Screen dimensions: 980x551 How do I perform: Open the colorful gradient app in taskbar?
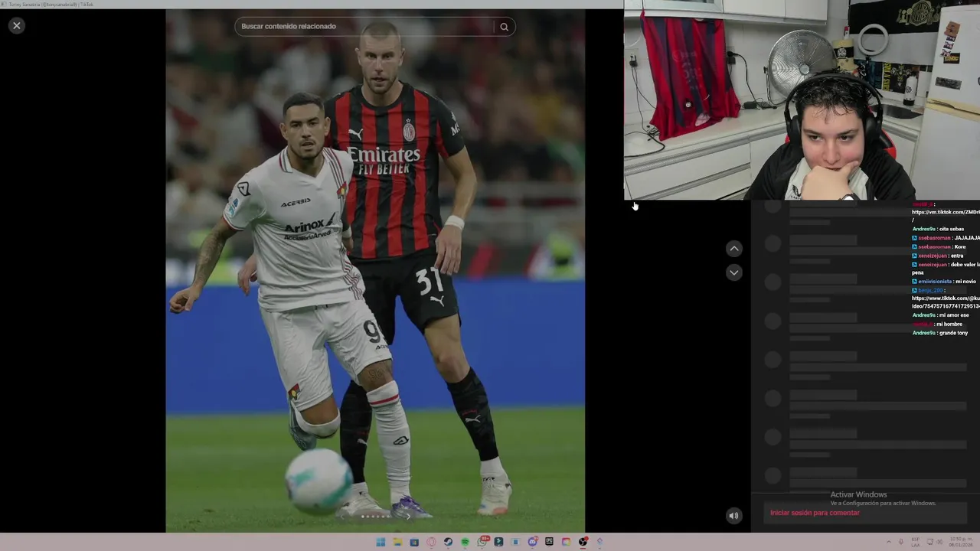pos(566,542)
